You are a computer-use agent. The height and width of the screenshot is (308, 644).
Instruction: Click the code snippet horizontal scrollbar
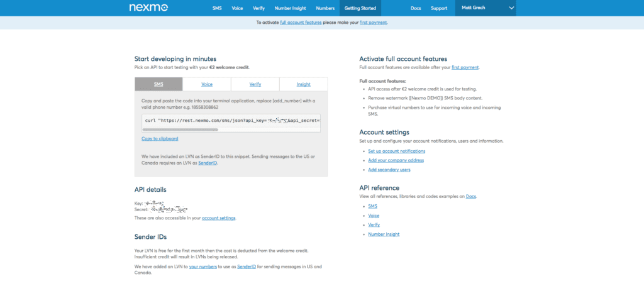[180, 129]
